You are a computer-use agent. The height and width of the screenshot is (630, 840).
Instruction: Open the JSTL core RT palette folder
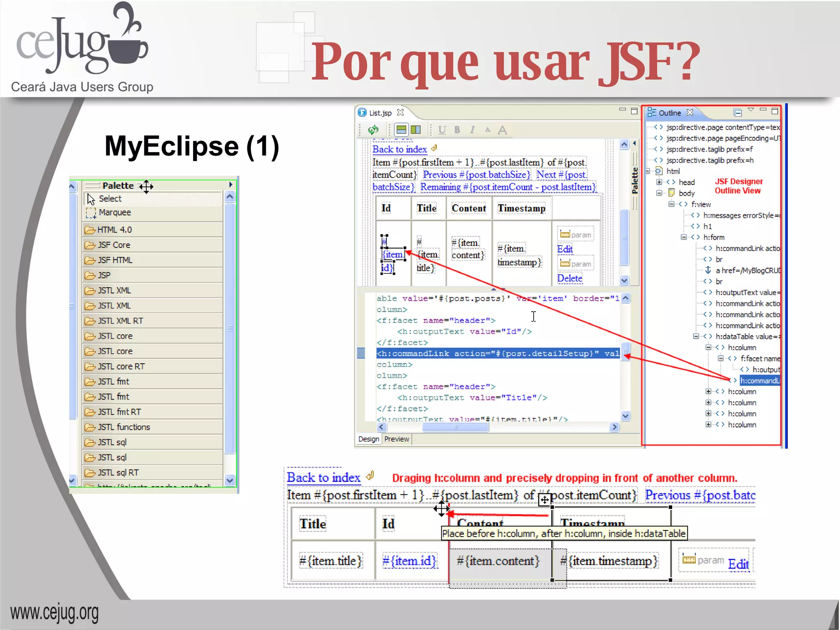[153, 366]
